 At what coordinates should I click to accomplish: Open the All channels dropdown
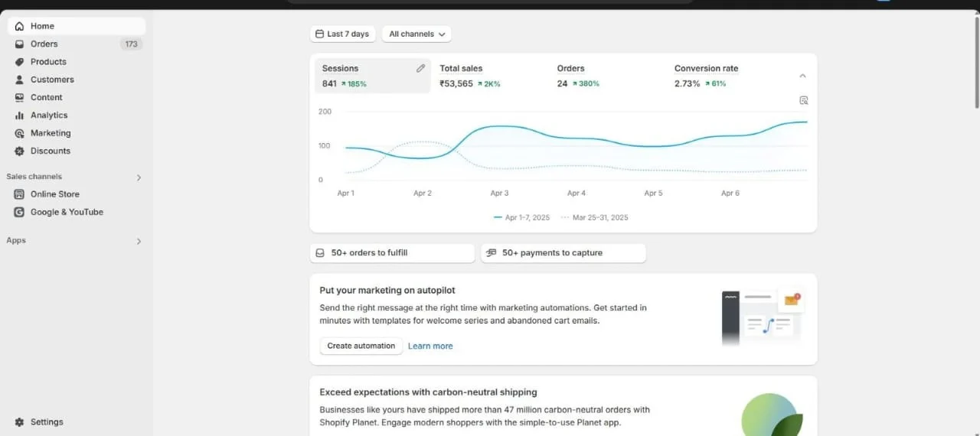pyautogui.click(x=416, y=34)
